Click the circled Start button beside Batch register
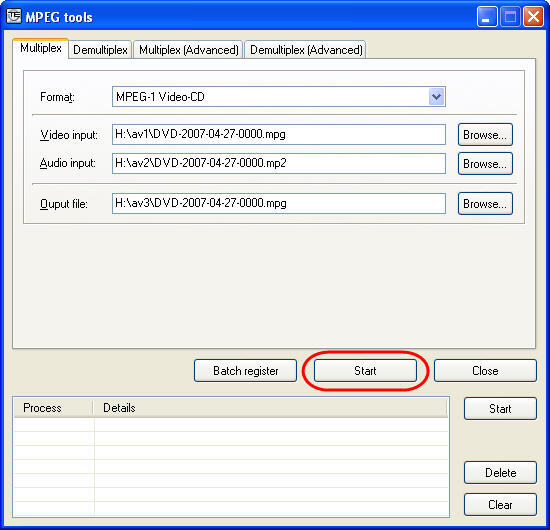Screen dimensions: 550x530 tap(365, 370)
